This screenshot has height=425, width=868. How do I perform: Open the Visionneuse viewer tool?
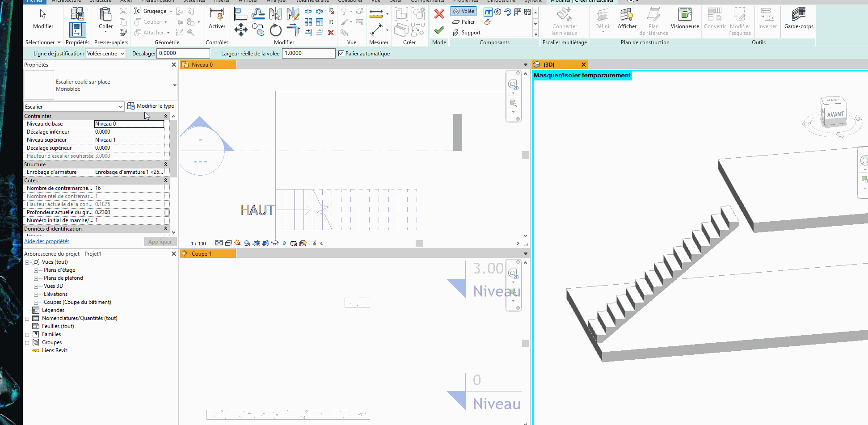click(684, 18)
